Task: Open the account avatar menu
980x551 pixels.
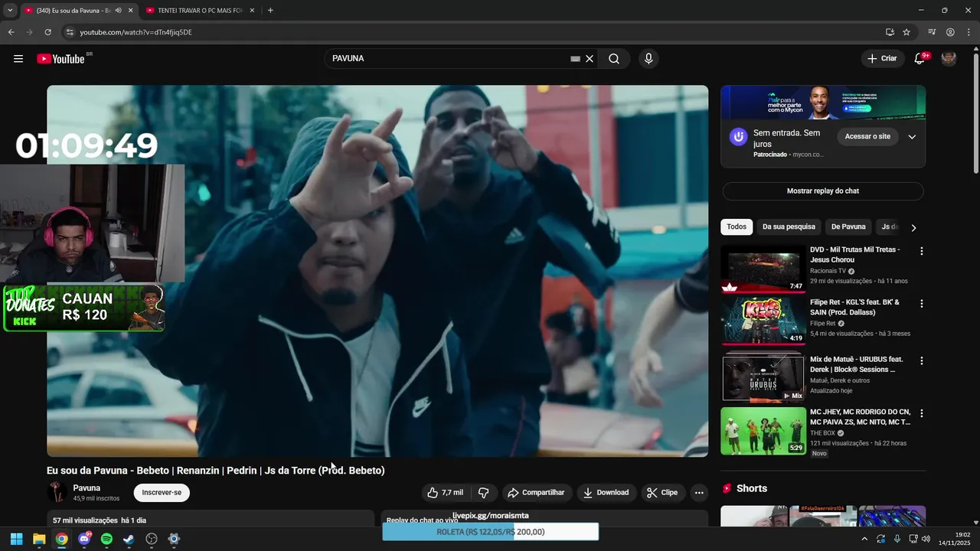Action: click(x=949, y=59)
